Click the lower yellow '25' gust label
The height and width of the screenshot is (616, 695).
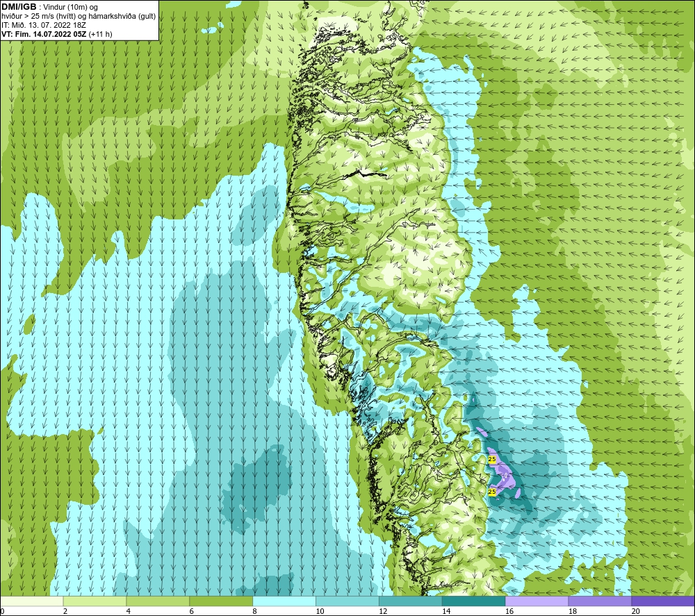point(492,492)
